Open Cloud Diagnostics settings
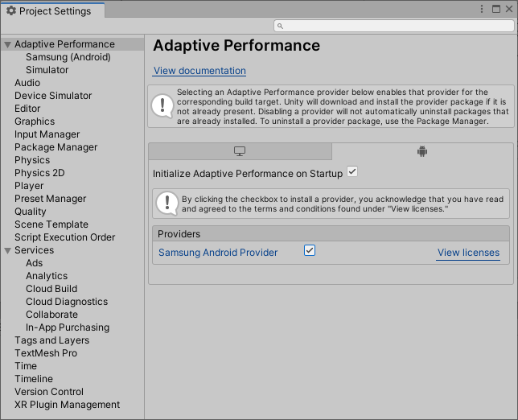The width and height of the screenshot is (518, 420). tap(67, 302)
